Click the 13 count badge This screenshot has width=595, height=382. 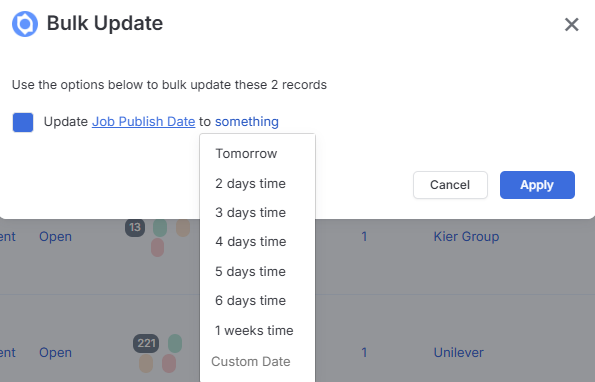135,227
